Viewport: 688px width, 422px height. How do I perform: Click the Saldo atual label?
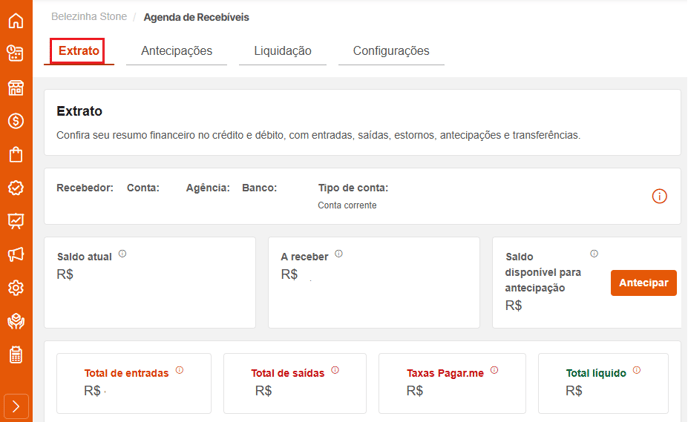click(84, 257)
